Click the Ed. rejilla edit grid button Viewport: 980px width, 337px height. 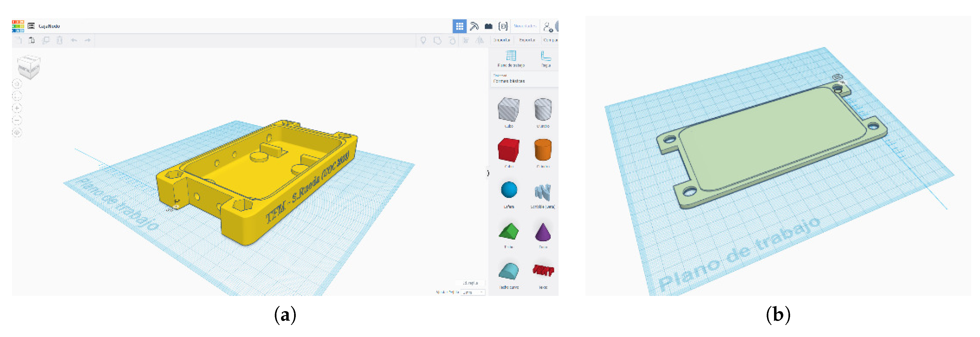[x=470, y=283]
